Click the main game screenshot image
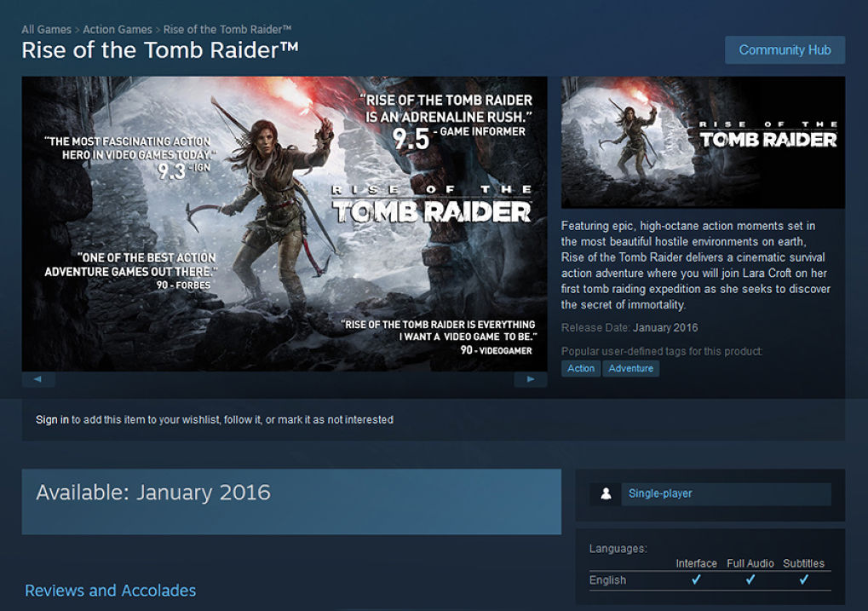The image size is (868, 611). 285,224
